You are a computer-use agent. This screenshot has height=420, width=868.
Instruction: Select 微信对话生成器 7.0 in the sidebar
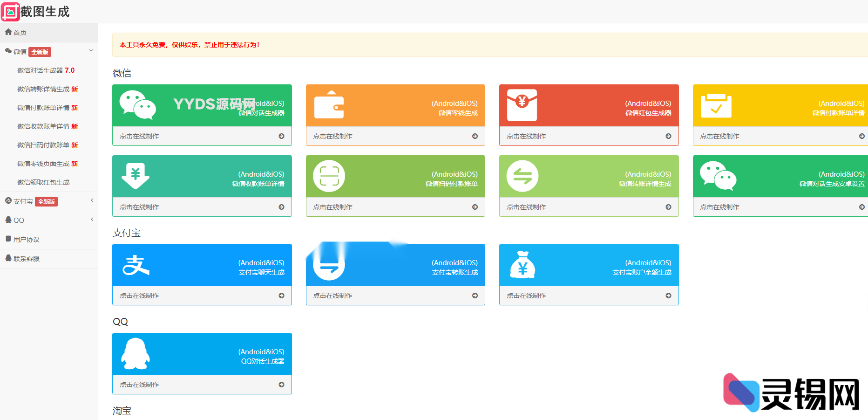point(46,70)
